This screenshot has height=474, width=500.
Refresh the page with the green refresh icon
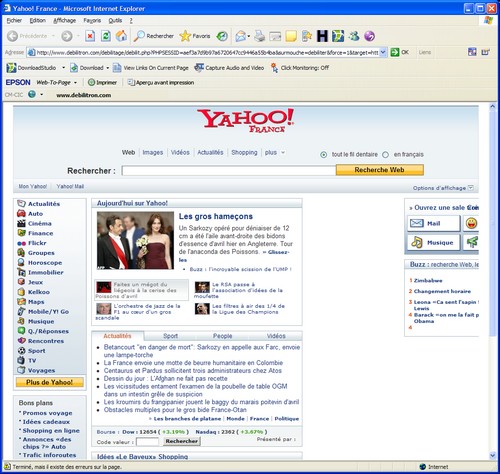(x=106, y=36)
